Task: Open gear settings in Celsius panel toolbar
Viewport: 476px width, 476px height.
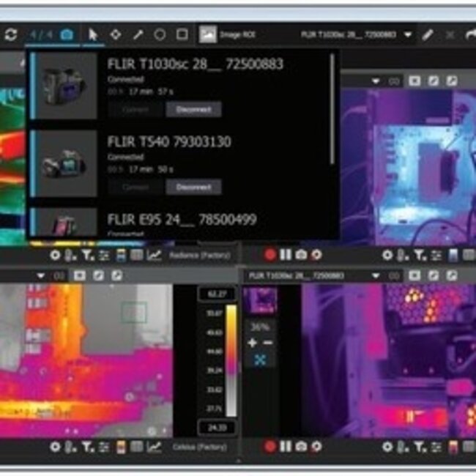Action: (x=55, y=447)
